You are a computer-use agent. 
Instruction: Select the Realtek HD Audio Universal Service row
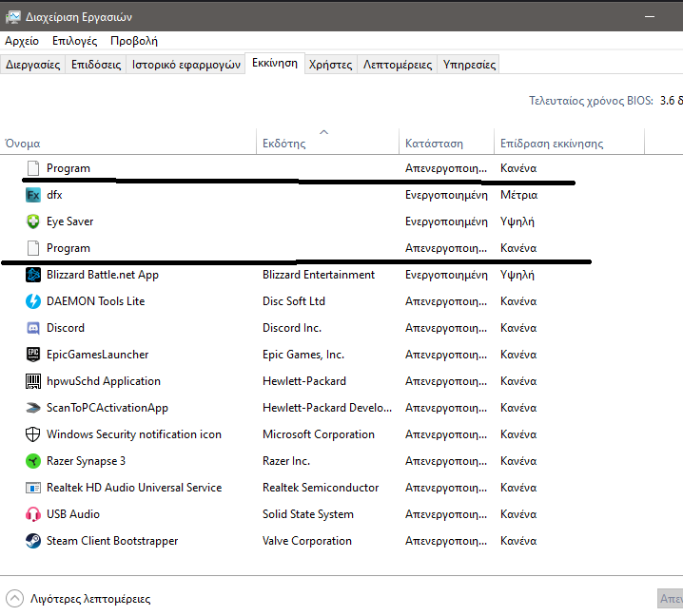pyautogui.click(x=133, y=488)
